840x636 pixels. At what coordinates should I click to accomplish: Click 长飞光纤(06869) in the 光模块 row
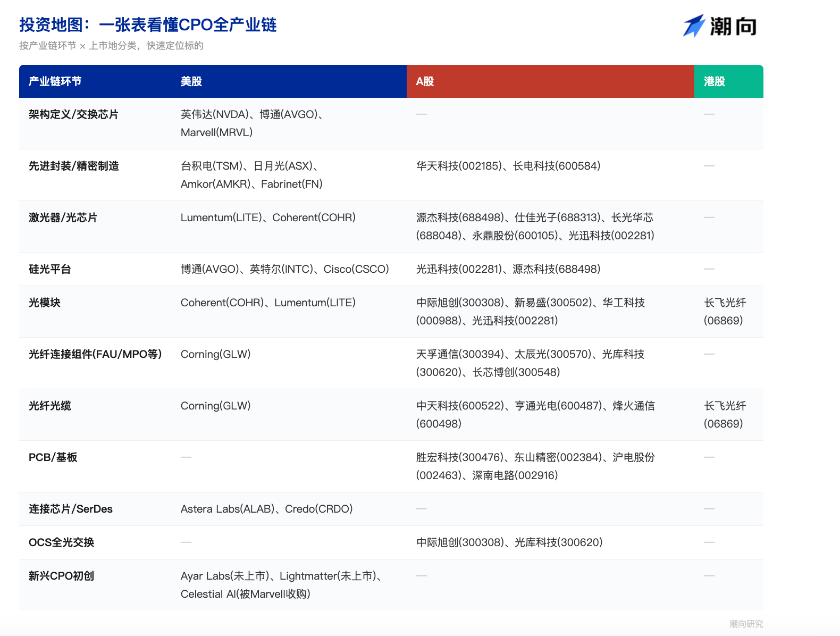(725, 312)
